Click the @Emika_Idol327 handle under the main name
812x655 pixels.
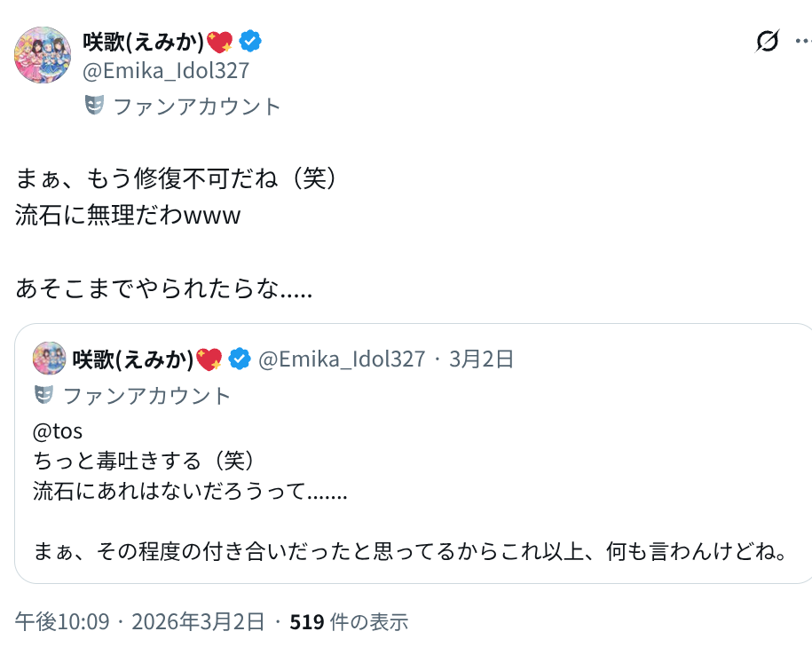[166, 70]
